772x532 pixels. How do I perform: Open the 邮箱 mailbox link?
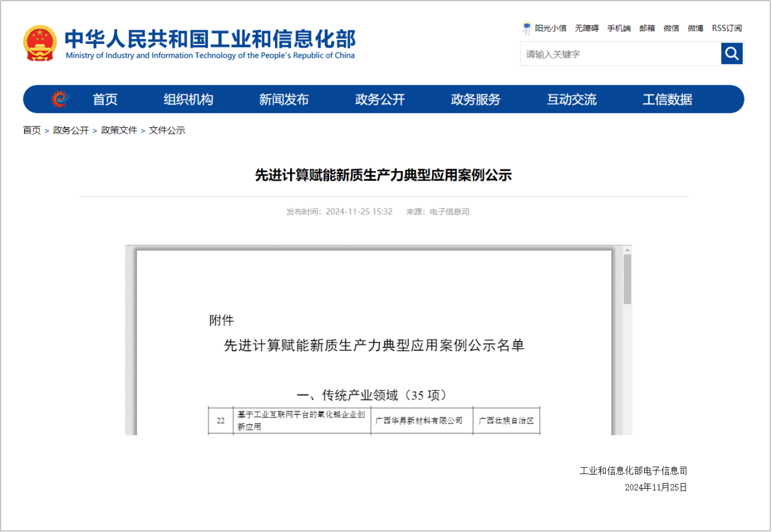pos(647,28)
